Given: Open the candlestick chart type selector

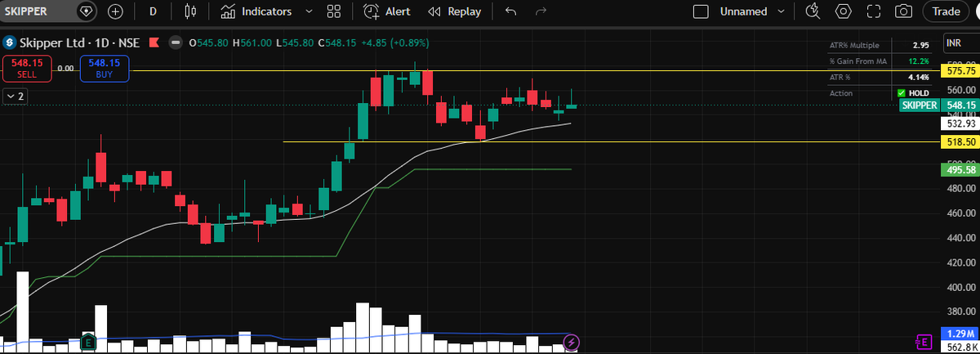Looking at the screenshot, I should point(191,11).
